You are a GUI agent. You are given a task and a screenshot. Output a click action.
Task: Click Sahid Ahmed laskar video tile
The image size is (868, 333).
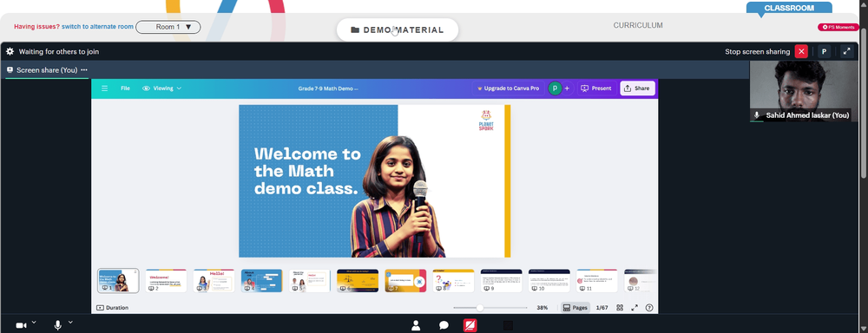pos(805,91)
